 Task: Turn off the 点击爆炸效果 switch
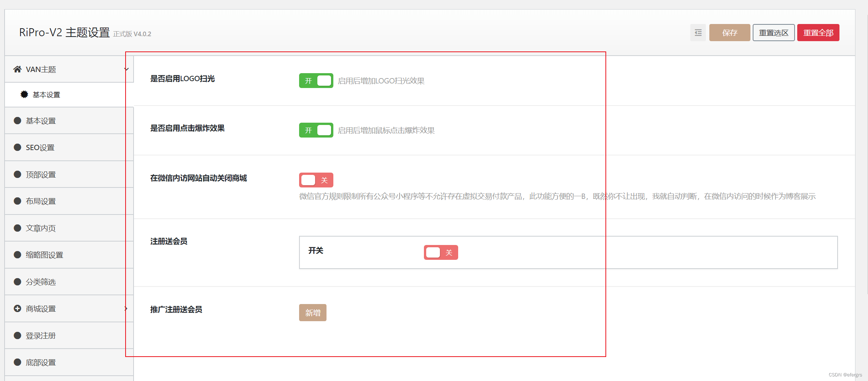[316, 130]
